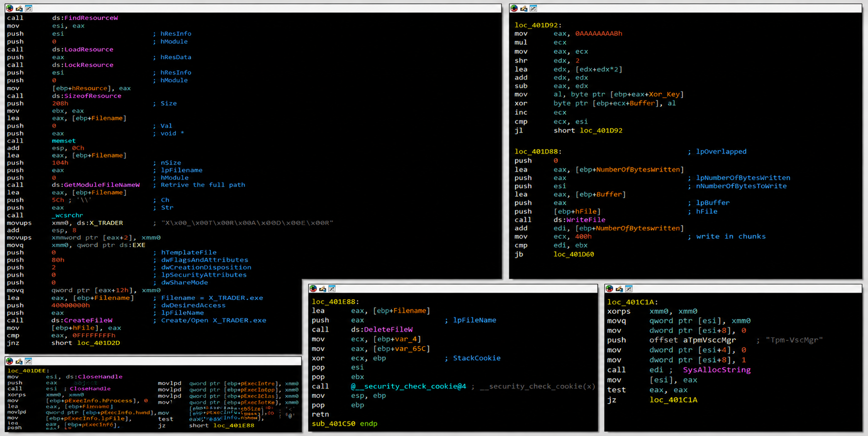Viewport: 868px width, 436px height.
Task: Select ds:GetModuleFileNameW function name
Action: [96, 185]
